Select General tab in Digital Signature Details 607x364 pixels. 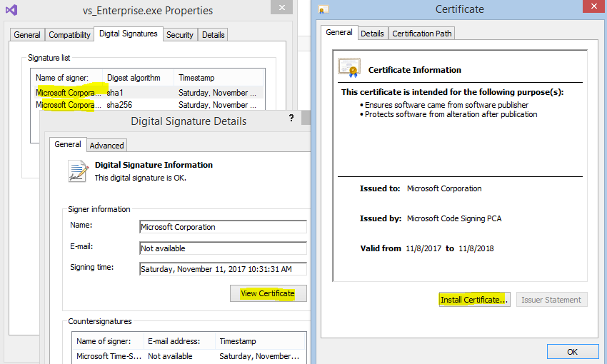click(68, 144)
